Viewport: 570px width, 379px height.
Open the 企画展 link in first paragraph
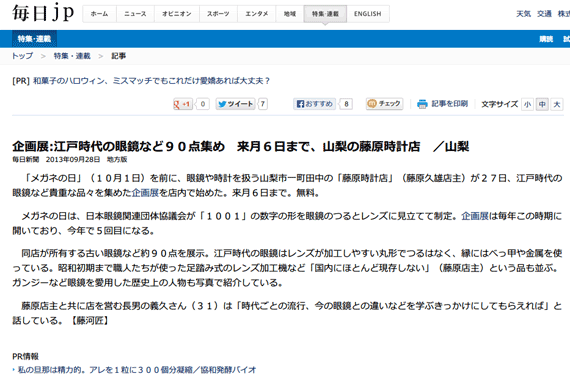coord(145,193)
